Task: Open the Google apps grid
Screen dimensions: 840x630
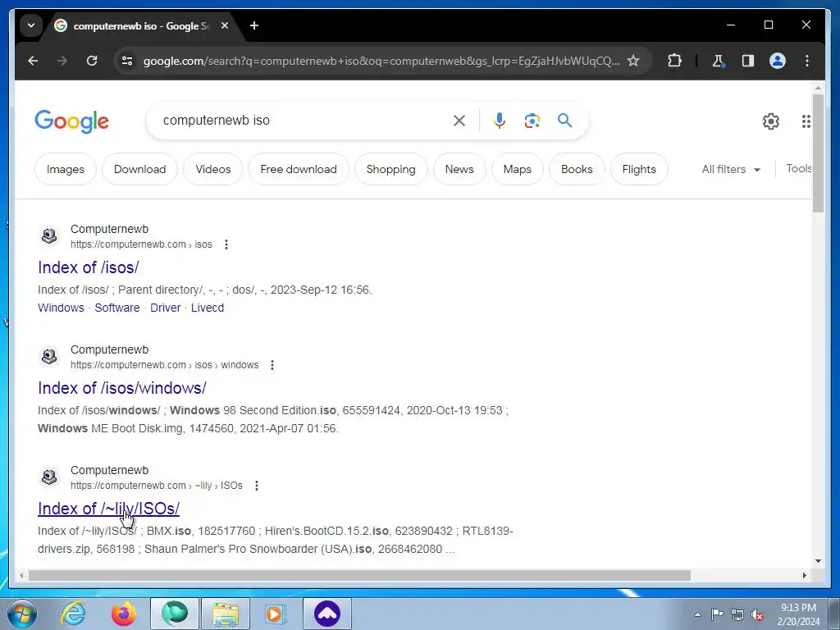Action: point(806,121)
